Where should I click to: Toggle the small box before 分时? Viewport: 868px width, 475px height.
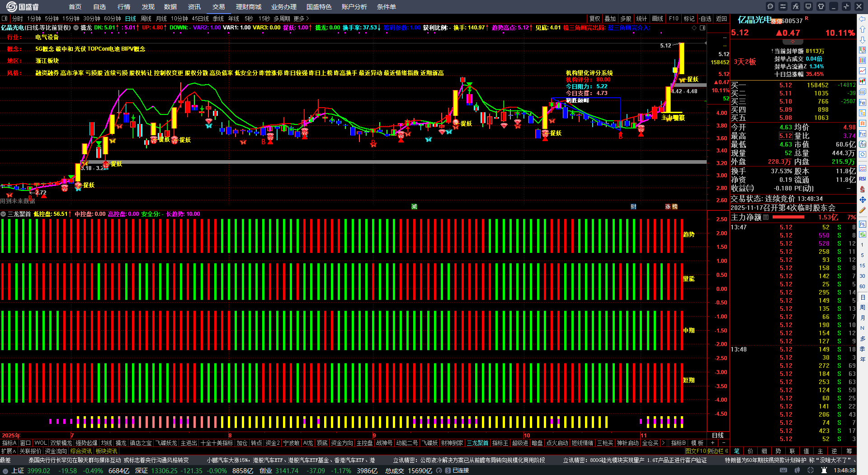click(x=5, y=19)
